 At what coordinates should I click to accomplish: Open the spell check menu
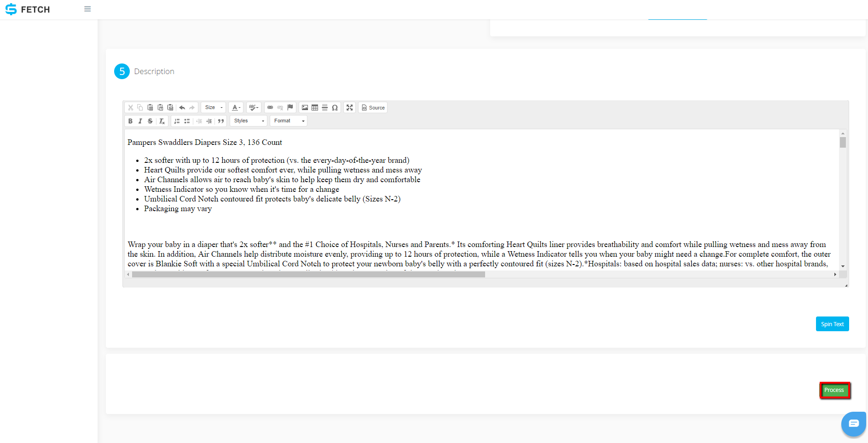(x=254, y=108)
